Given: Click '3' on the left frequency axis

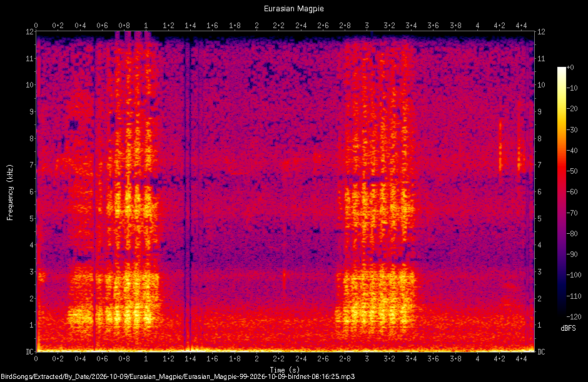Looking at the screenshot, I should point(31,271).
